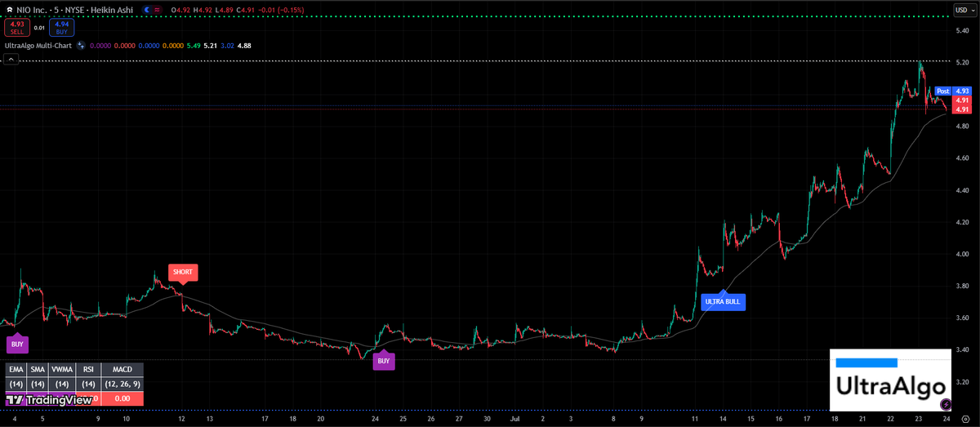The width and height of the screenshot is (980, 427).
Task: Click the red 4.93 SELL button
Action: (x=16, y=27)
